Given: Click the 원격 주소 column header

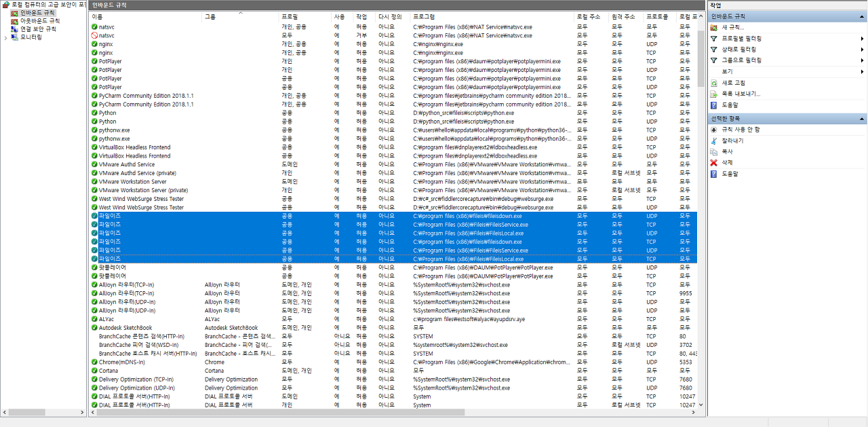Looking at the screenshot, I should (x=626, y=16).
